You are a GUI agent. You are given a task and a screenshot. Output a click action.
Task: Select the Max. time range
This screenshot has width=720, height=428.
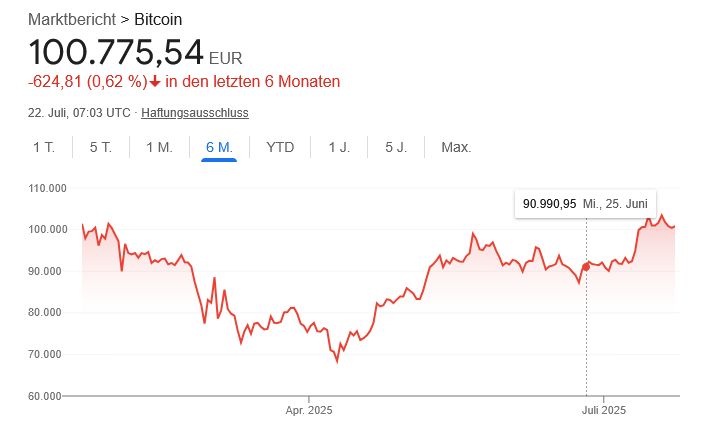(456, 147)
